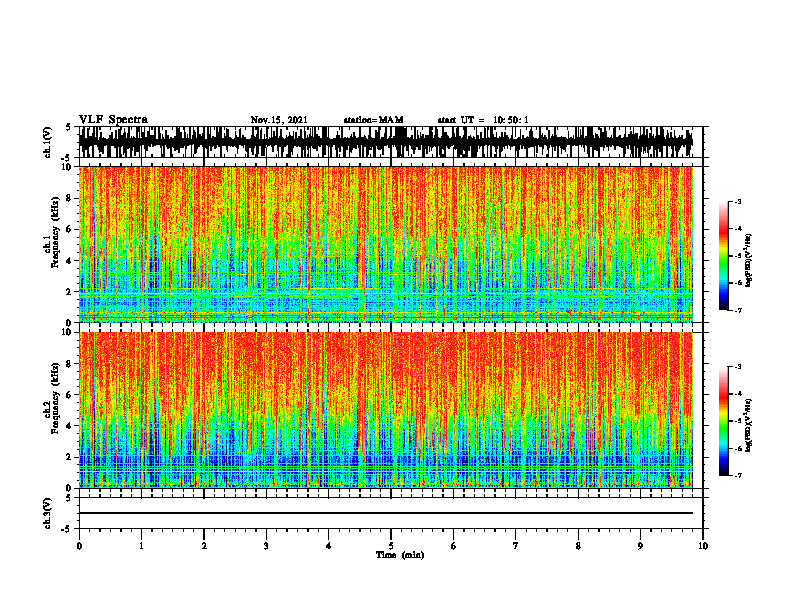Screen dimensions: 792x612
Task: Click the "ch.1(V)" waveform axis label
Action: [47, 142]
